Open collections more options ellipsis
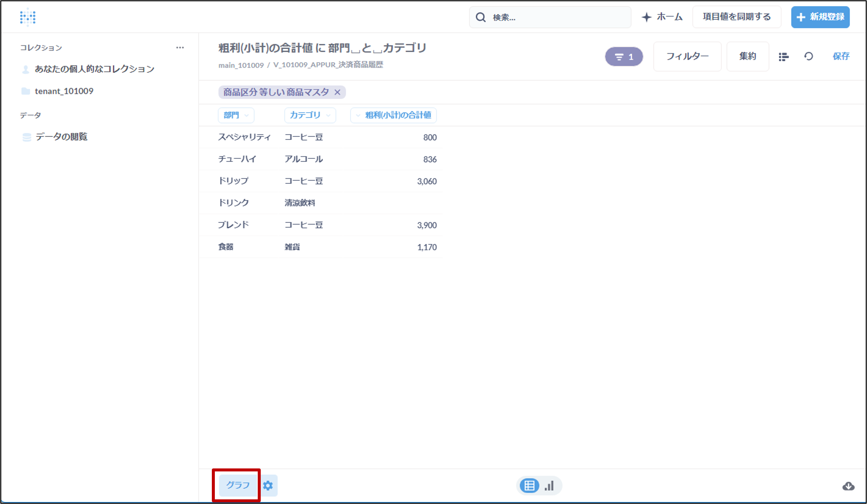 (x=180, y=48)
